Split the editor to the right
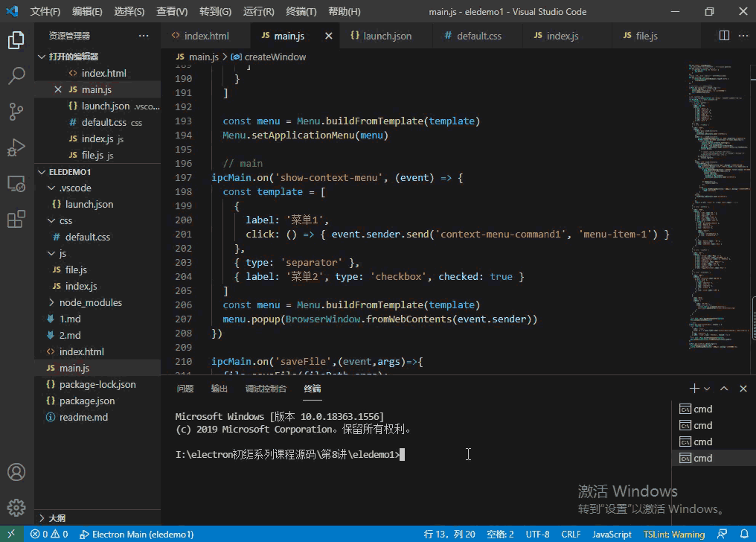Image resolution: width=756 pixels, height=542 pixels. click(724, 36)
